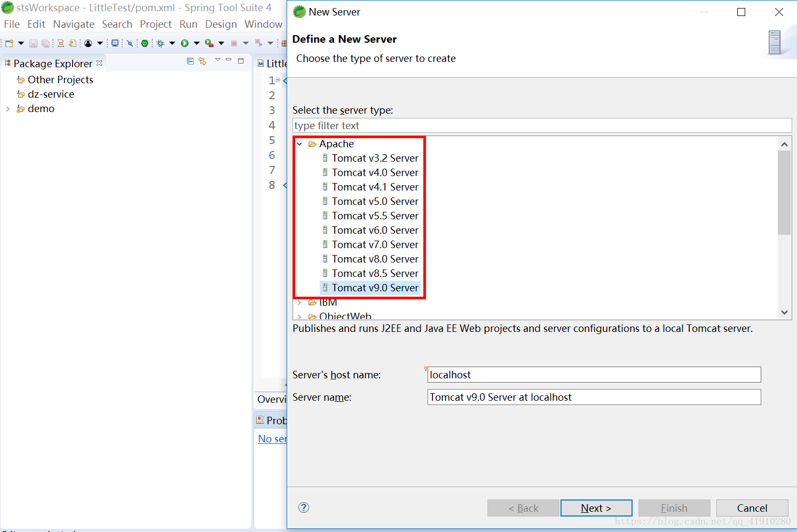Select Tomcat v6.0 Server
Screen dimensions: 797x532
(x=375, y=230)
